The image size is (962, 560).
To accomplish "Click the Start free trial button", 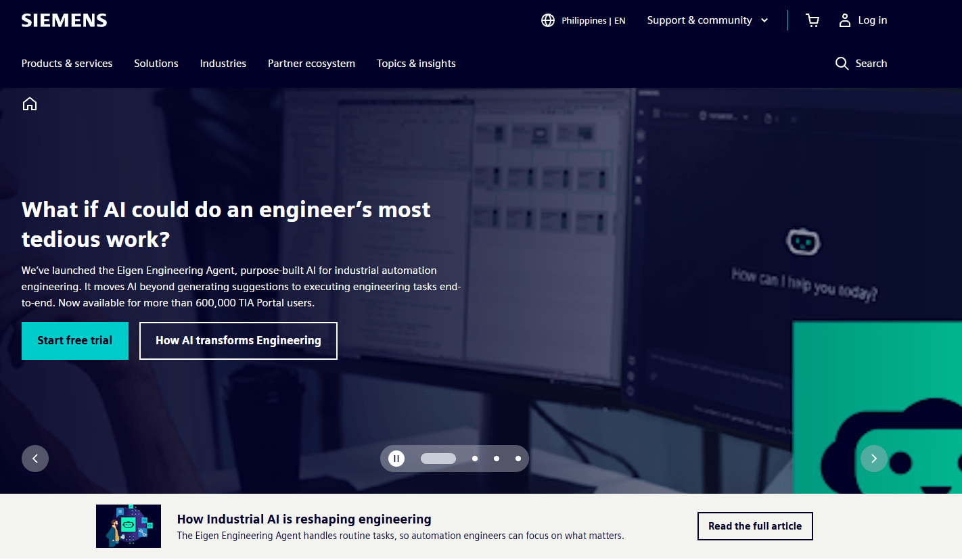I will pyautogui.click(x=75, y=341).
